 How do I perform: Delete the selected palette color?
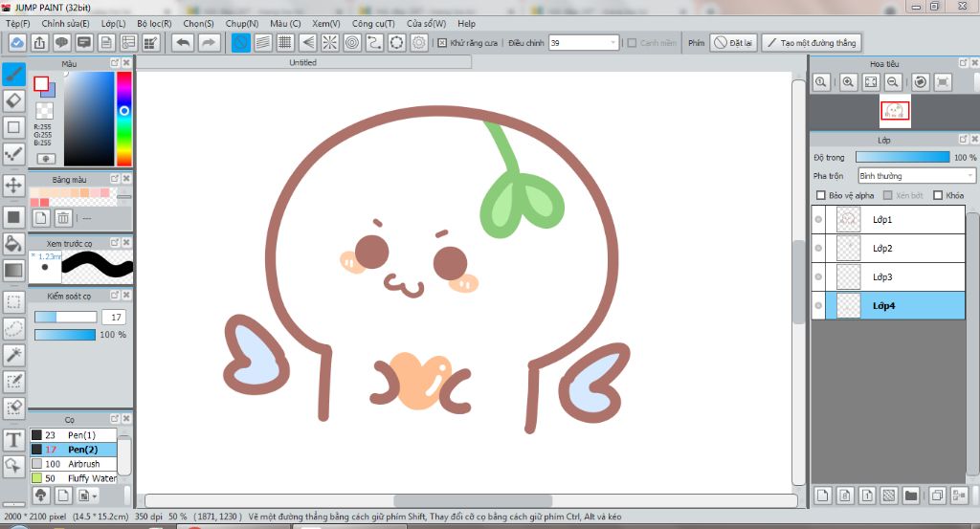[x=63, y=218]
